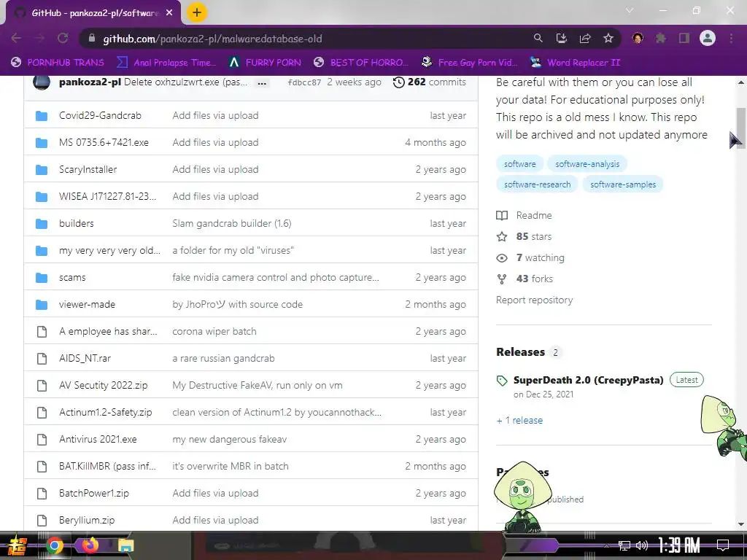
Task: Click the address bar URL field
Action: (x=305, y=39)
